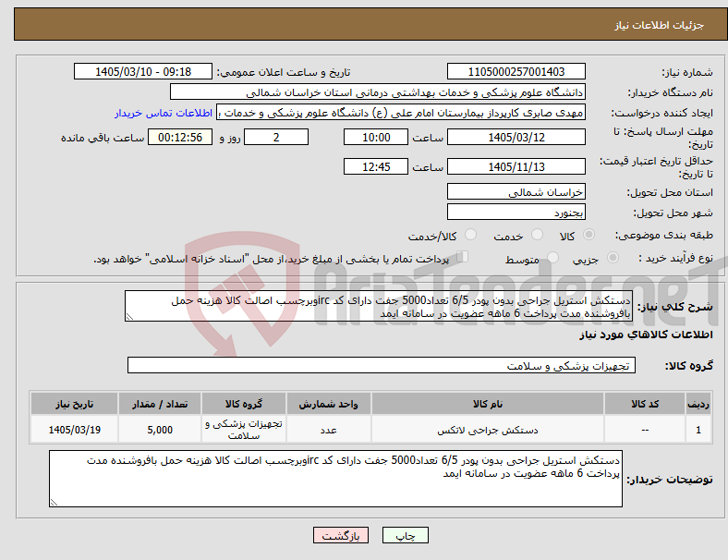The image size is (728, 560).
Task: Open the اطلاعات تماس خریدار link
Action: point(164,113)
